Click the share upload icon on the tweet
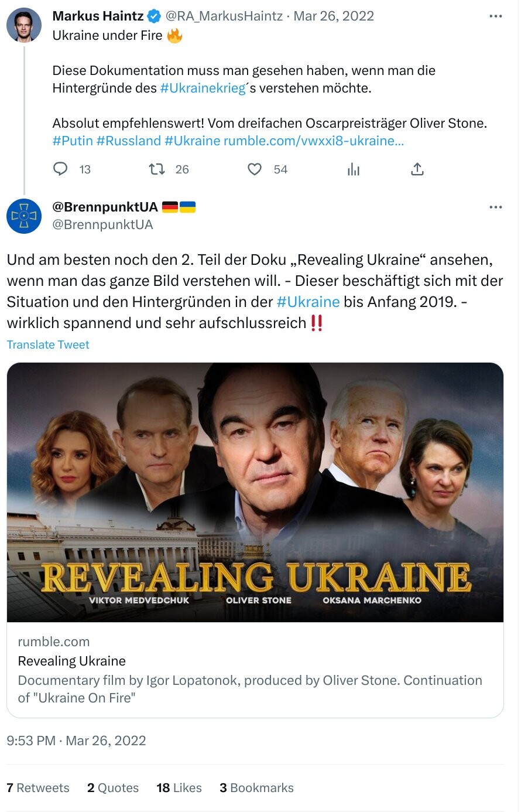The width and height of the screenshot is (521, 812). point(417,169)
